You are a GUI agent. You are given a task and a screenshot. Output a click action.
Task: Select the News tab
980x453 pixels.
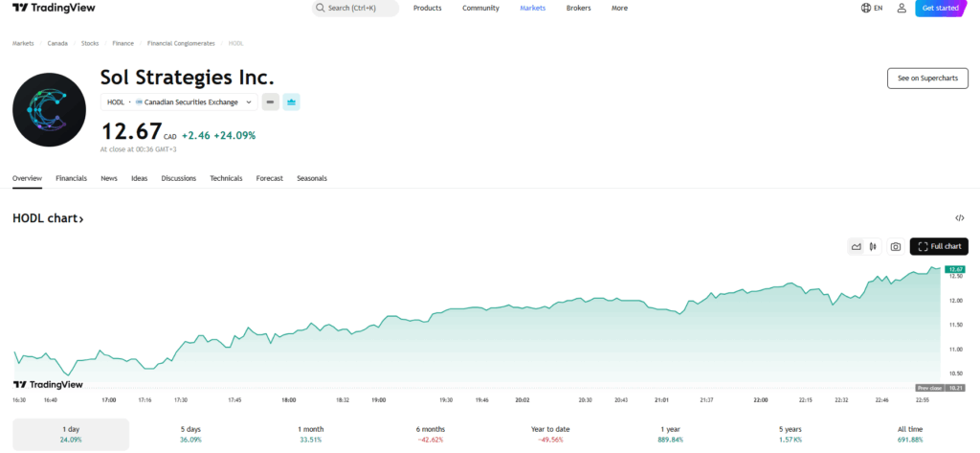click(109, 178)
